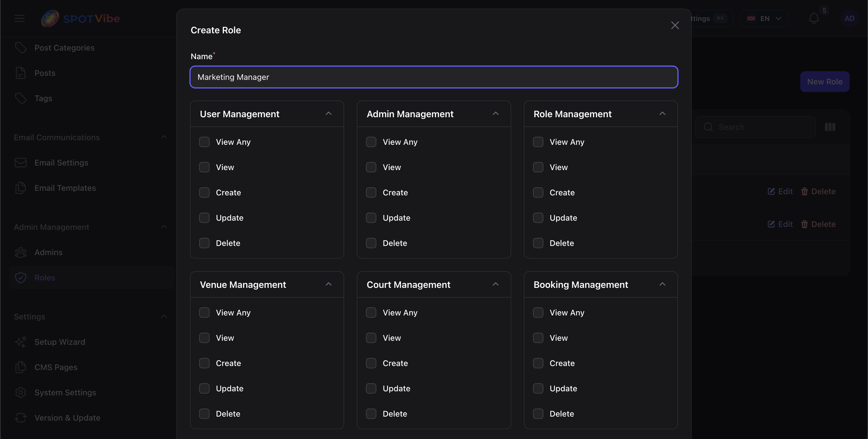
Task: Open the EN language dropdown
Action: tap(764, 19)
